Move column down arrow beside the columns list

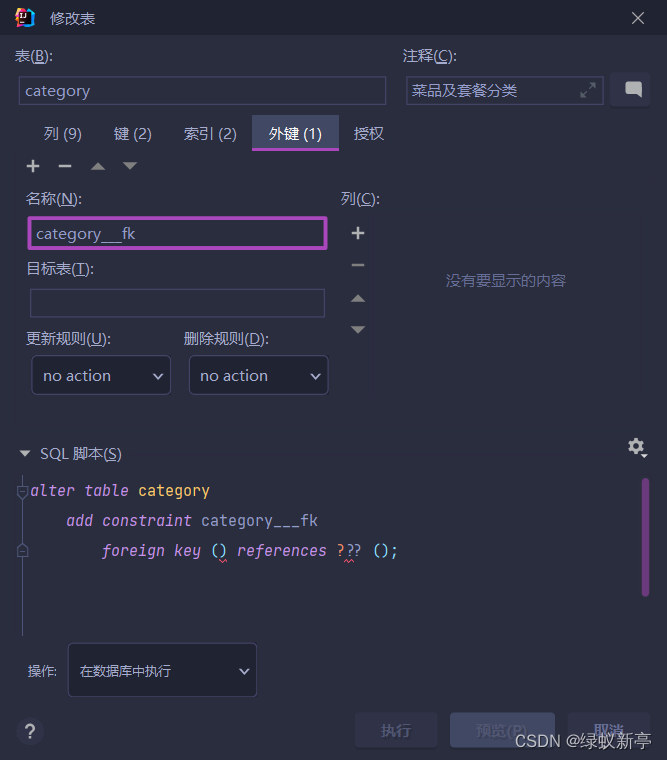[x=358, y=330]
